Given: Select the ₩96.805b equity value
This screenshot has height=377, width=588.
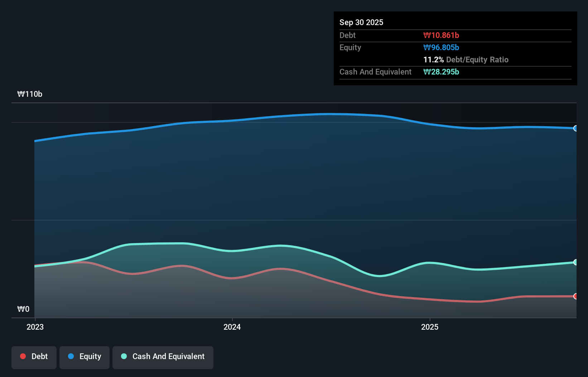Looking at the screenshot, I should click(441, 47).
